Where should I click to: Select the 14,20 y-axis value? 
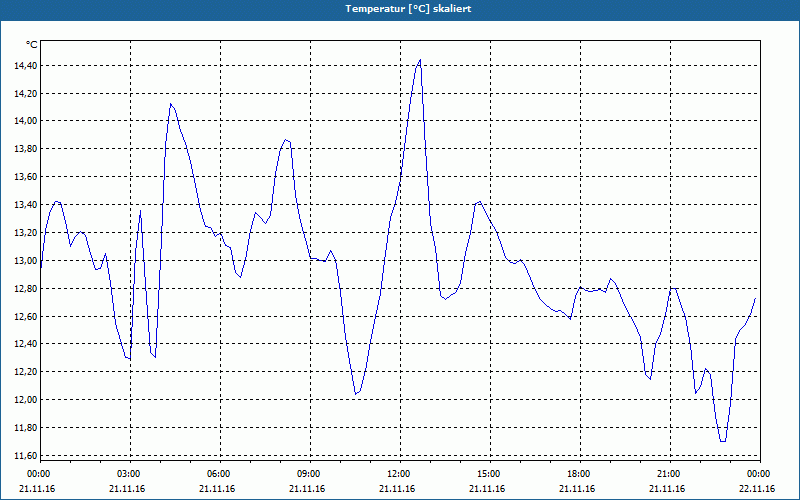tap(25, 93)
